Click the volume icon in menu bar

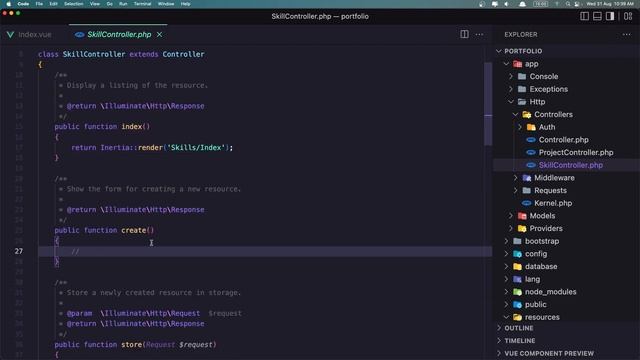(x=507, y=4)
